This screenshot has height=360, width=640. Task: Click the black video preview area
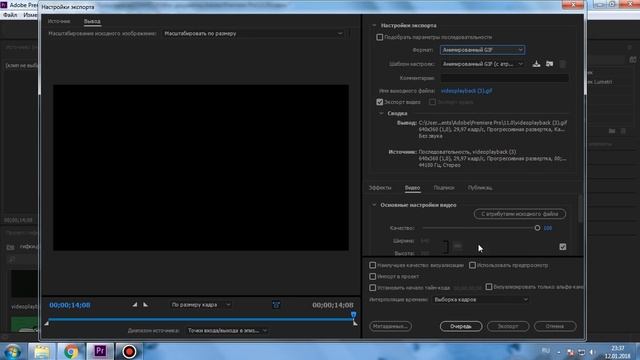pyautogui.click(x=201, y=167)
